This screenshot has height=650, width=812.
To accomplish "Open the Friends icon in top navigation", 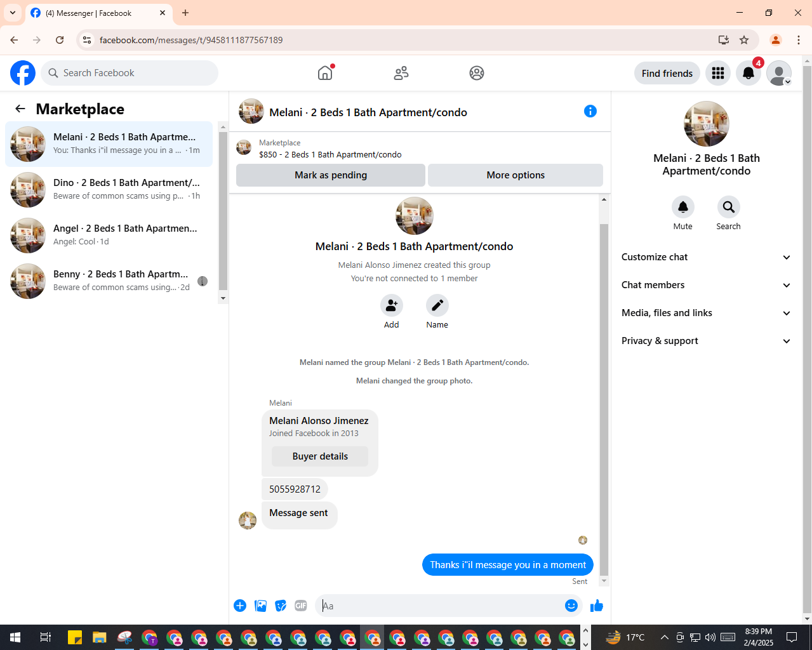I will click(x=401, y=73).
